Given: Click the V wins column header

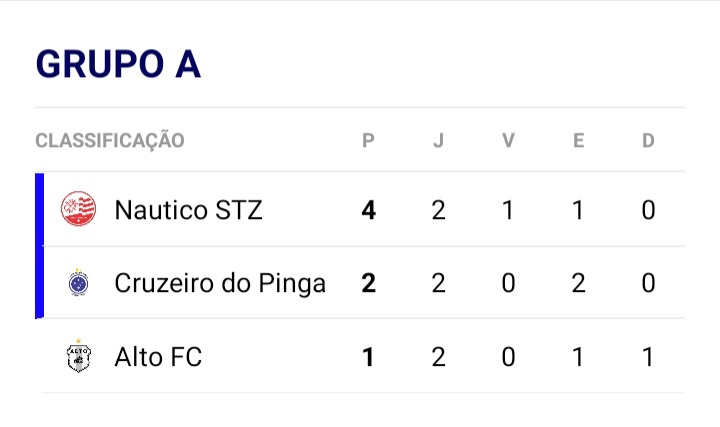Looking at the screenshot, I should click(508, 140).
